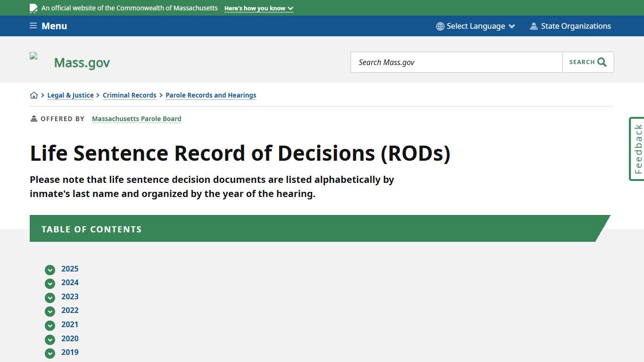Select the Criminal Records breadcrumb link

(129, 95)
